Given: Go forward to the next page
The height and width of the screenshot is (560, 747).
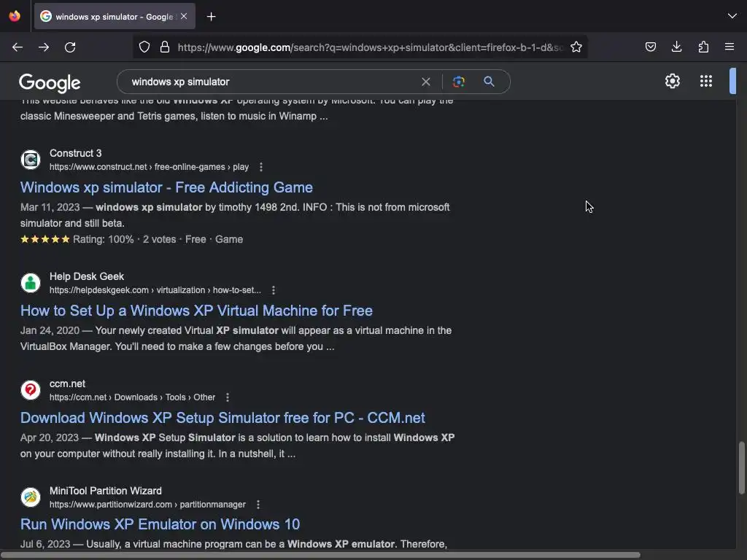Looking at the screenshot, I should [x=44, y=47].
